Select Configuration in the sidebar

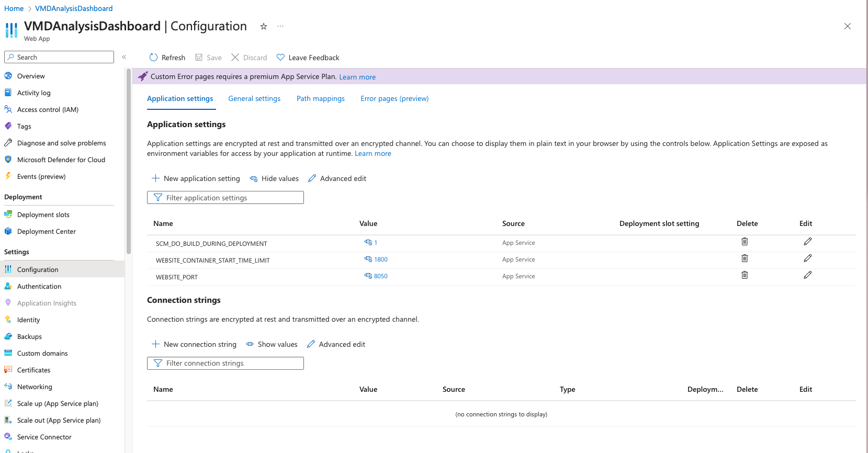pos(62,269)
